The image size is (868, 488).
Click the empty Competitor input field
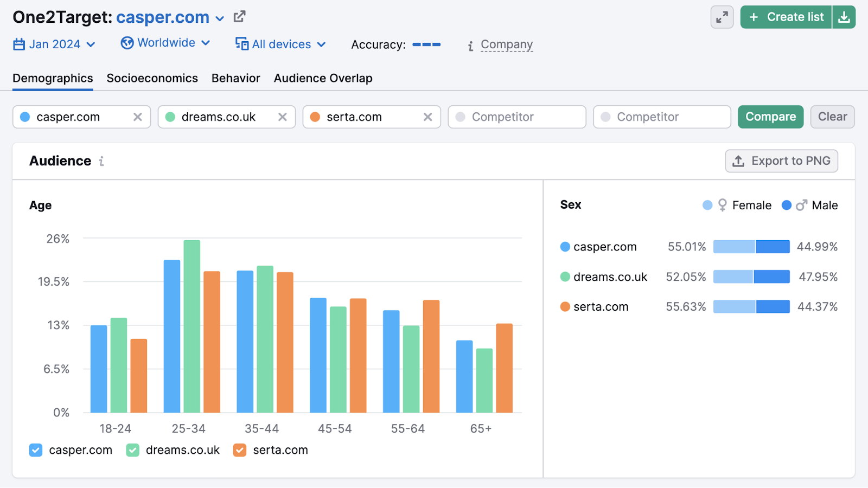(515, 117)
